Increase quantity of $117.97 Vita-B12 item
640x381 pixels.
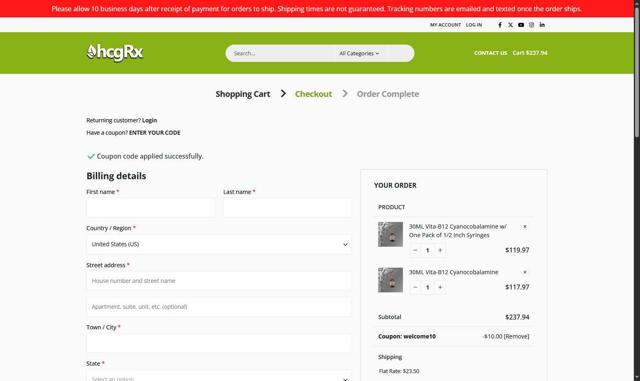click(x=440, y=287)
